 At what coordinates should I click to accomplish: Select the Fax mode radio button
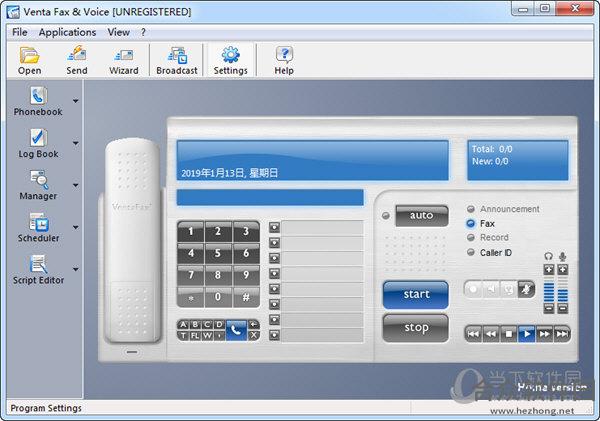(471, 223)
